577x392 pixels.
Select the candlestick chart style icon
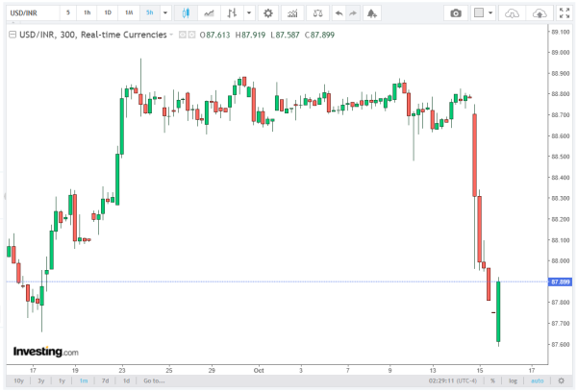pos(186,12)
